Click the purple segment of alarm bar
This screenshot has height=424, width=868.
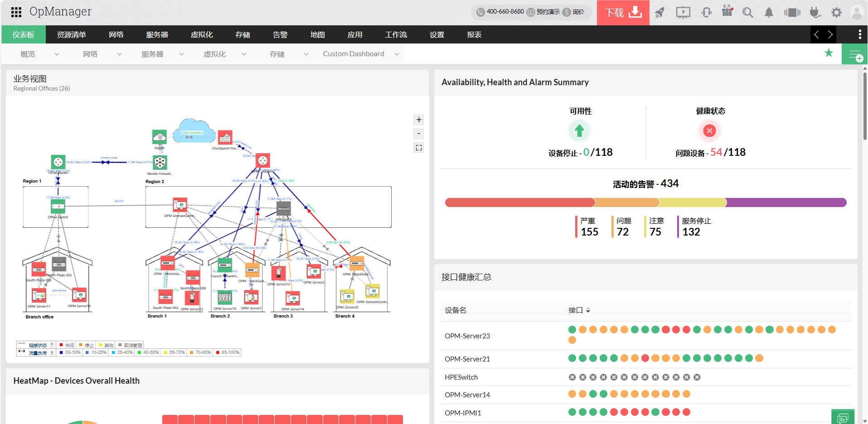786,202
